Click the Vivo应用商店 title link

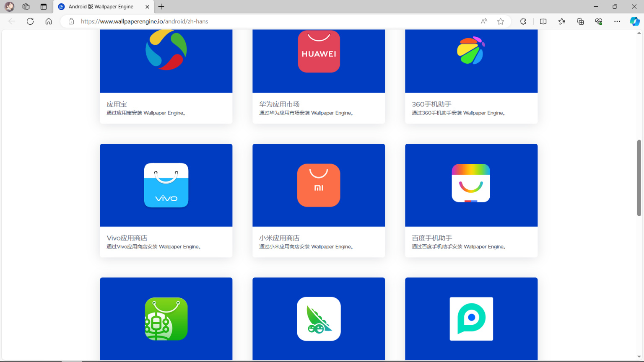(127, 238)
